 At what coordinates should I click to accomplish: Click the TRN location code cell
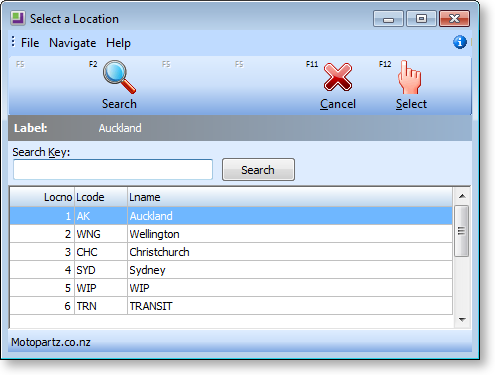pos(101,306)
